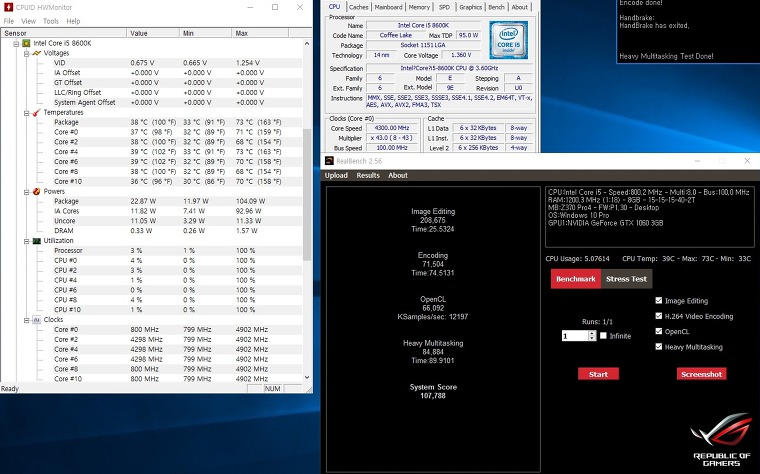
Task: Switch to the About tab in CPU-Z
Action: click(x=519, y=7)
